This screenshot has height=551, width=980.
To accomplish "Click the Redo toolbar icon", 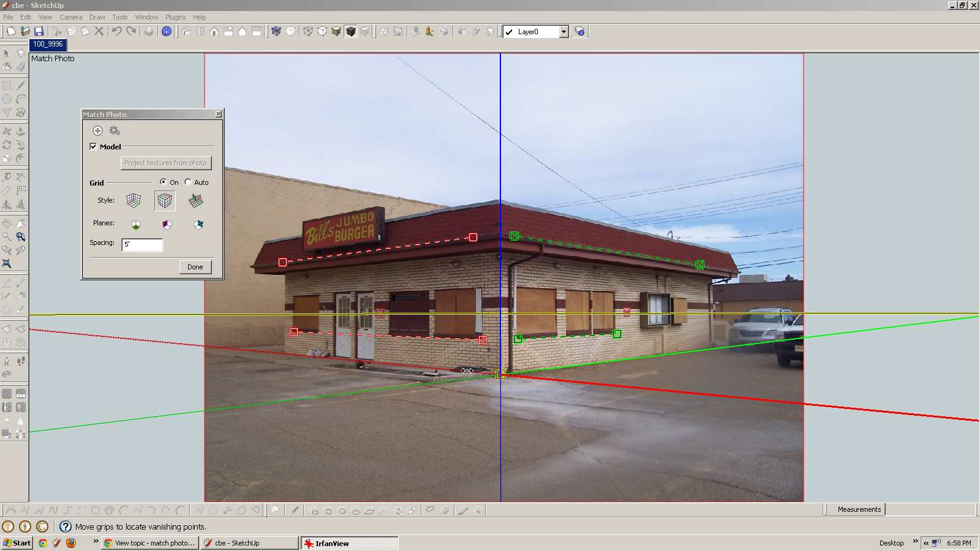I will [131, 31].
